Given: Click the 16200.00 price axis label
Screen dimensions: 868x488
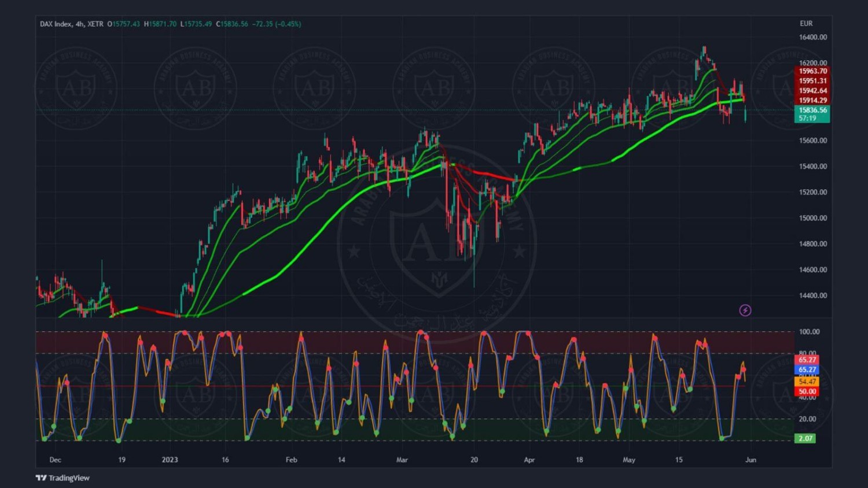Looking at the screenshot, I should click(813, 62).
